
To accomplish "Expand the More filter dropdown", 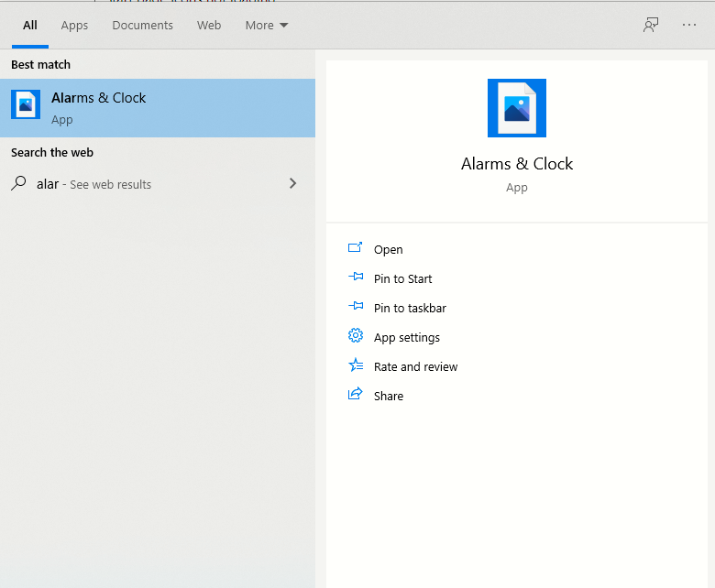I will [x=266, y=26].
